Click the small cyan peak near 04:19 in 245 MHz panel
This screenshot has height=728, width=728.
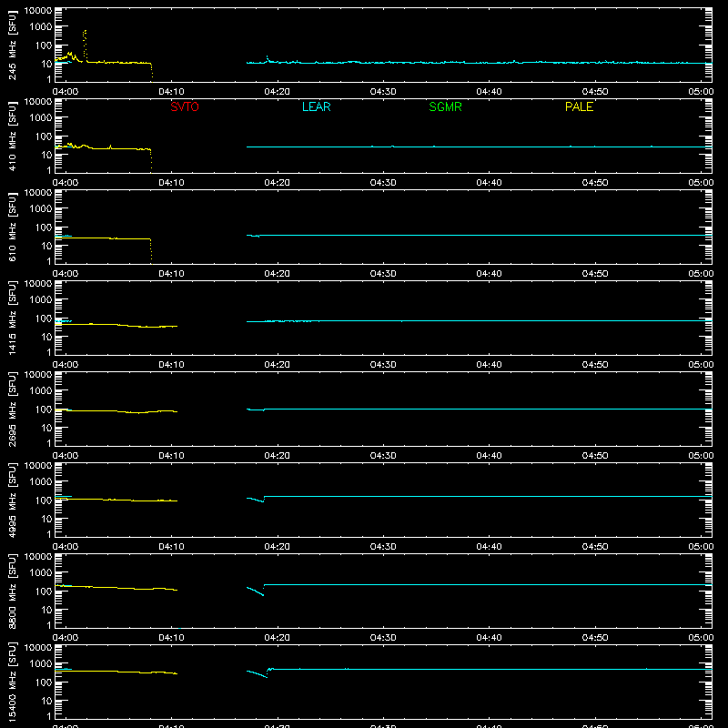[267, 57]
